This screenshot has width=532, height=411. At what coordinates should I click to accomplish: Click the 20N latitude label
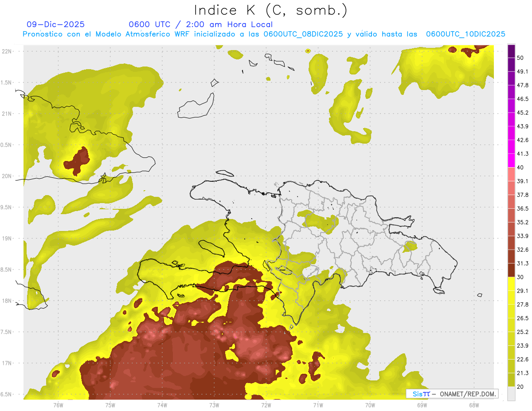click(x=6, y=176)
